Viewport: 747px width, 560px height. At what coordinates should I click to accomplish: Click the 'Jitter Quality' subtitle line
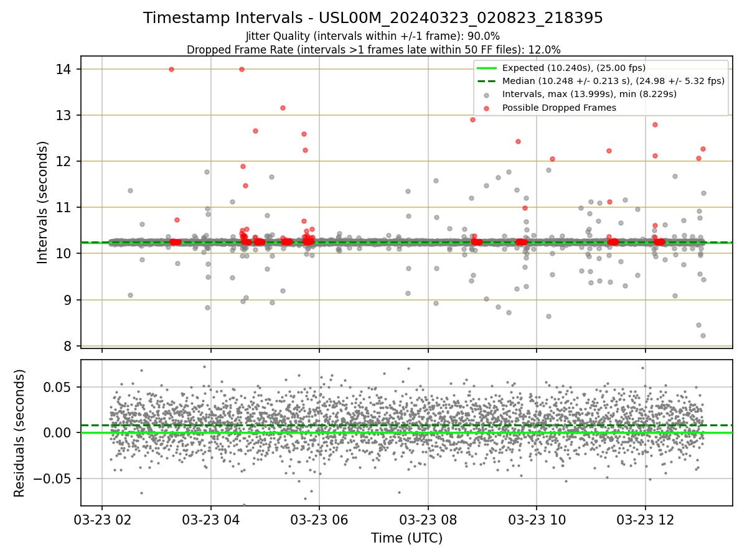click(x=373, y=36)
